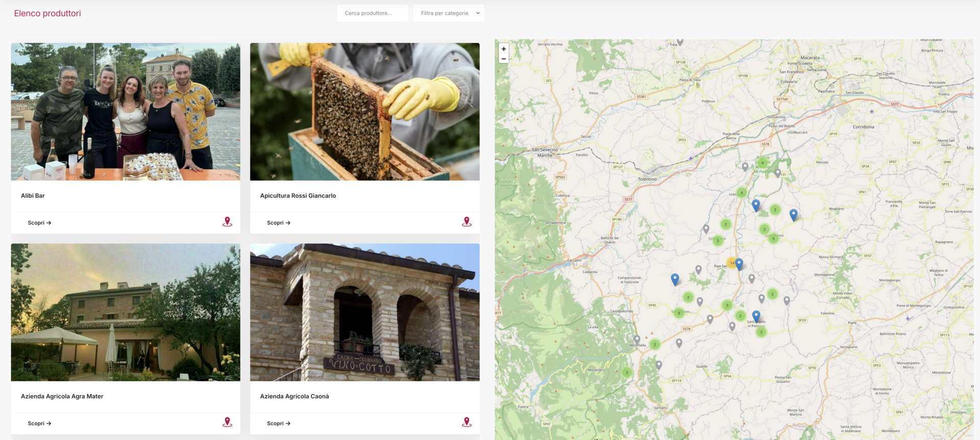
Task: Click Scopri under Azienda Agricola Agra Mater
Action: point(39,424)
